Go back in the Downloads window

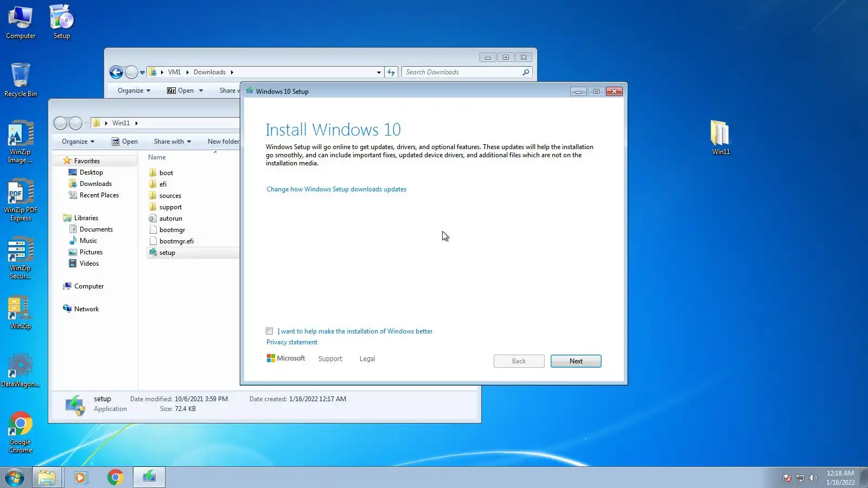(116, 72)
